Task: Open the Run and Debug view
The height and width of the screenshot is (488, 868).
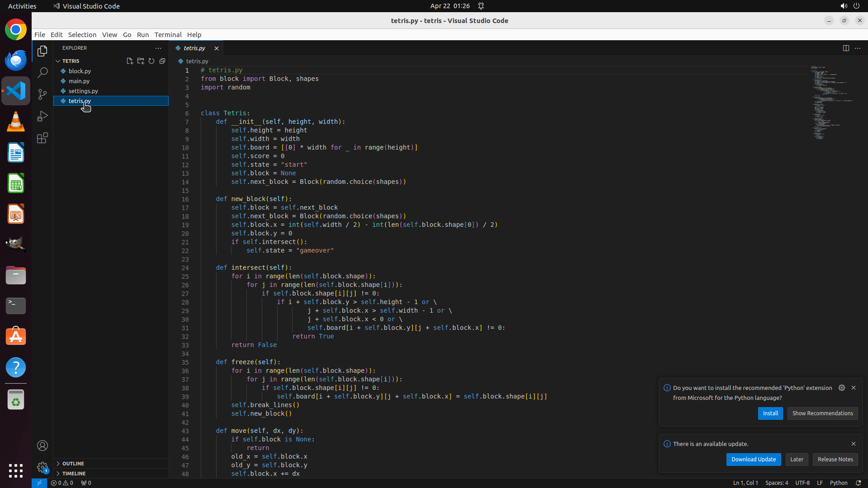Action: (x=42, y=116)
